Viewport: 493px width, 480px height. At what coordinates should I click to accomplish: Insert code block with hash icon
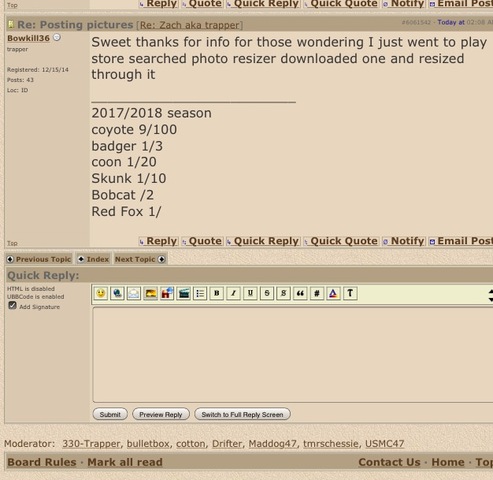(x=317, y=293)
